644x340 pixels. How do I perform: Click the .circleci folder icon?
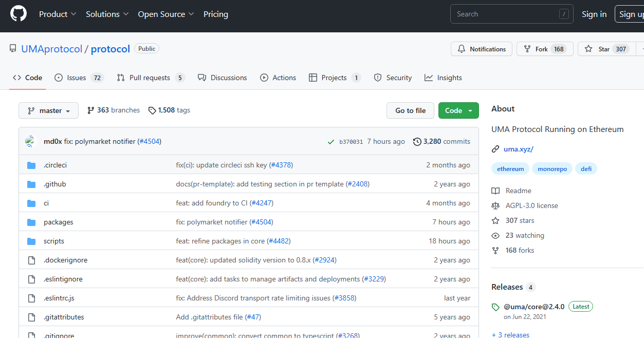click(31, 165)
